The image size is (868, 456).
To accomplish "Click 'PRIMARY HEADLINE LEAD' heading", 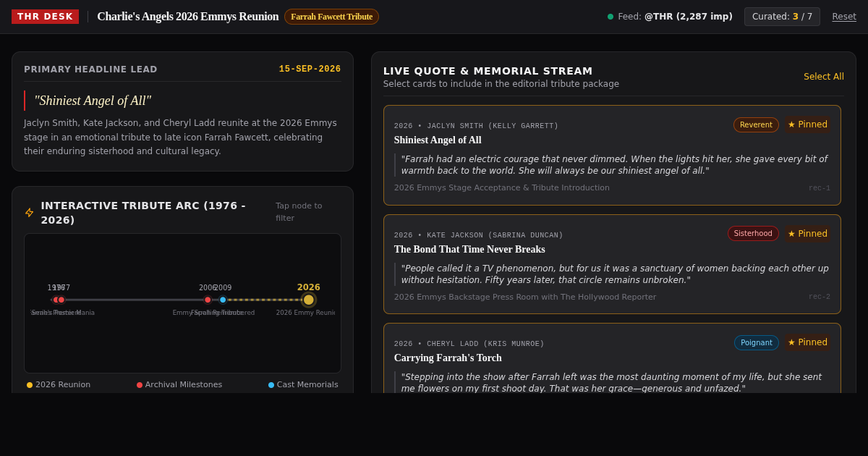I will [x=90, y=69].
